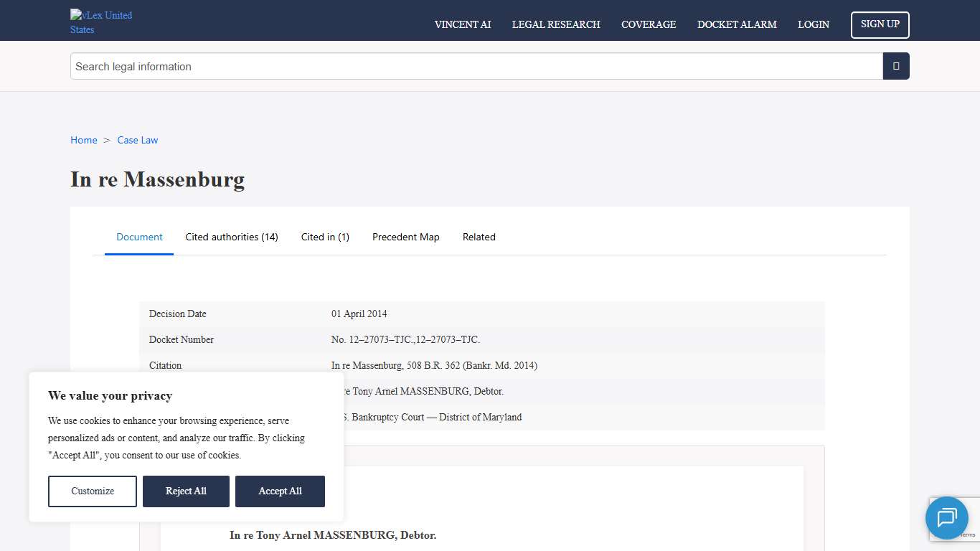980x551 pixels.
Task: Click the legal information search field
Action: click(430, 65)
